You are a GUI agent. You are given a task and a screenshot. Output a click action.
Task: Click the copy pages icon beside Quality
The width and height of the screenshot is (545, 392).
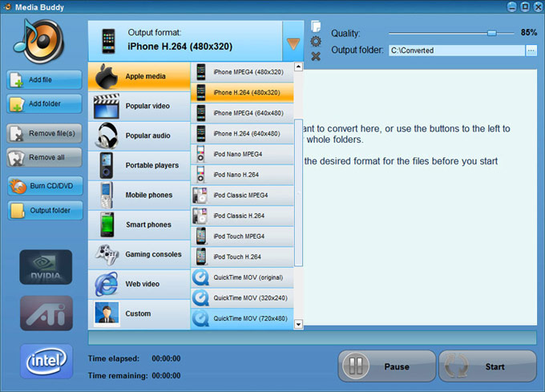click(316, 26)
